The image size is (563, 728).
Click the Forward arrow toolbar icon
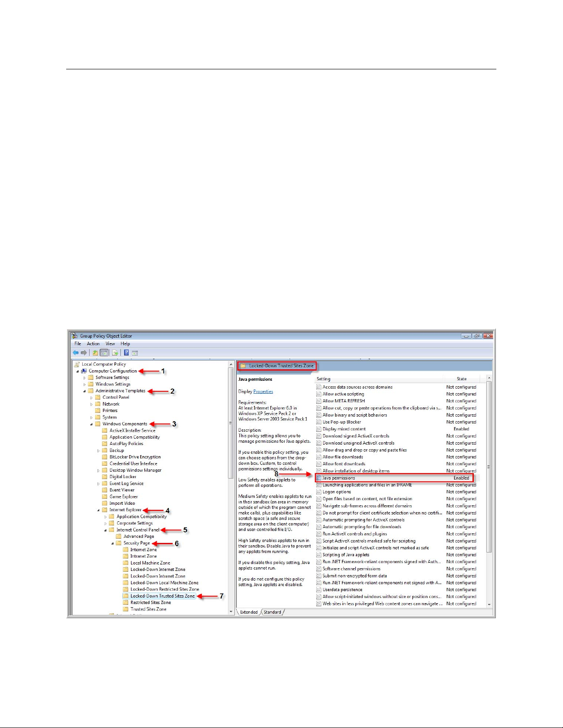[x=84, y=353]
